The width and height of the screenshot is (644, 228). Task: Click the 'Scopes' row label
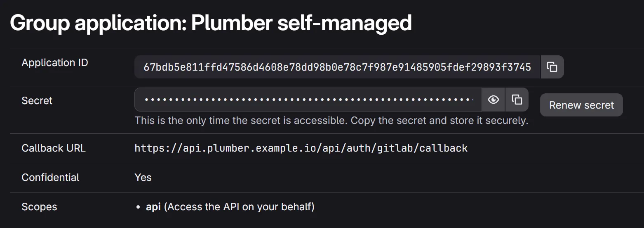(x=39, y=207)
